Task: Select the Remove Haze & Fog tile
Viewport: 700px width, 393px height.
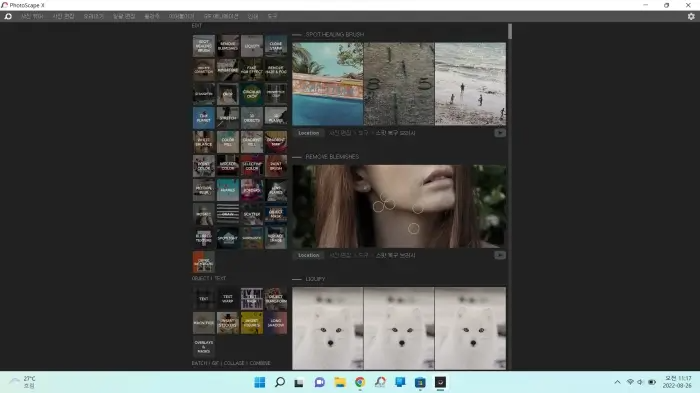Action: click(276, 70)
